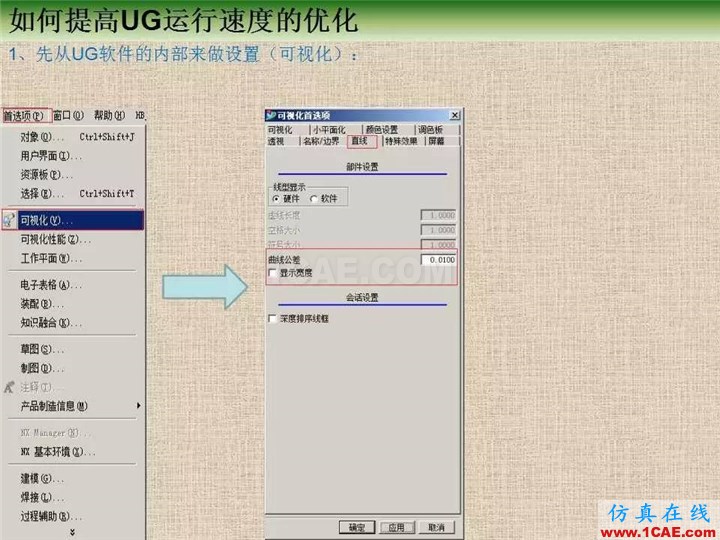Switch to the 名称/边界 tab
Image resolution: width=720 pixels, height=540 pixels.
[x=321, y=141]
